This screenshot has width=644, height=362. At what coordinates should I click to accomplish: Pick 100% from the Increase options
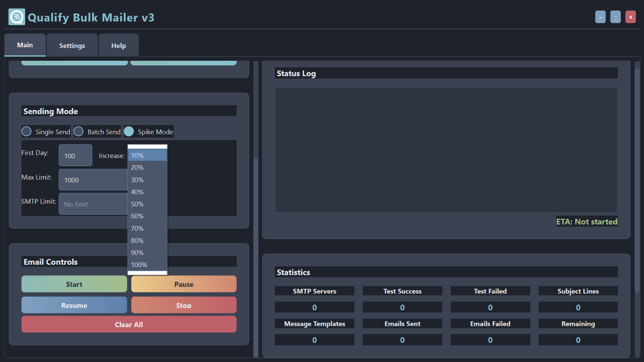point(147,265)
